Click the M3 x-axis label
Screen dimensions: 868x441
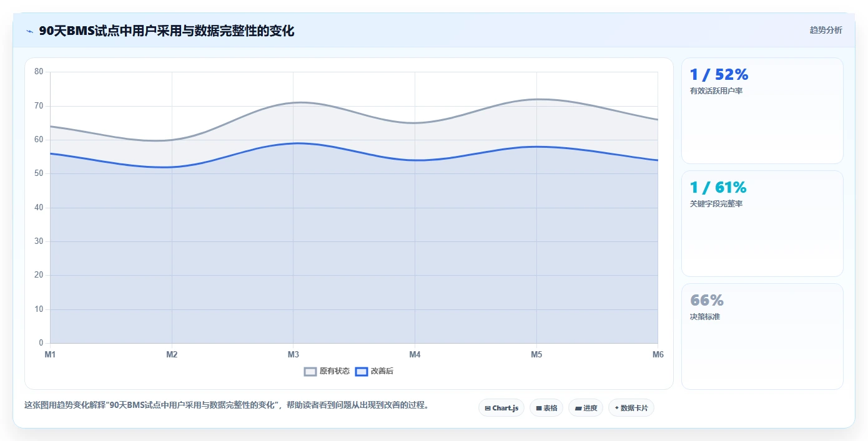coord(293,354)
